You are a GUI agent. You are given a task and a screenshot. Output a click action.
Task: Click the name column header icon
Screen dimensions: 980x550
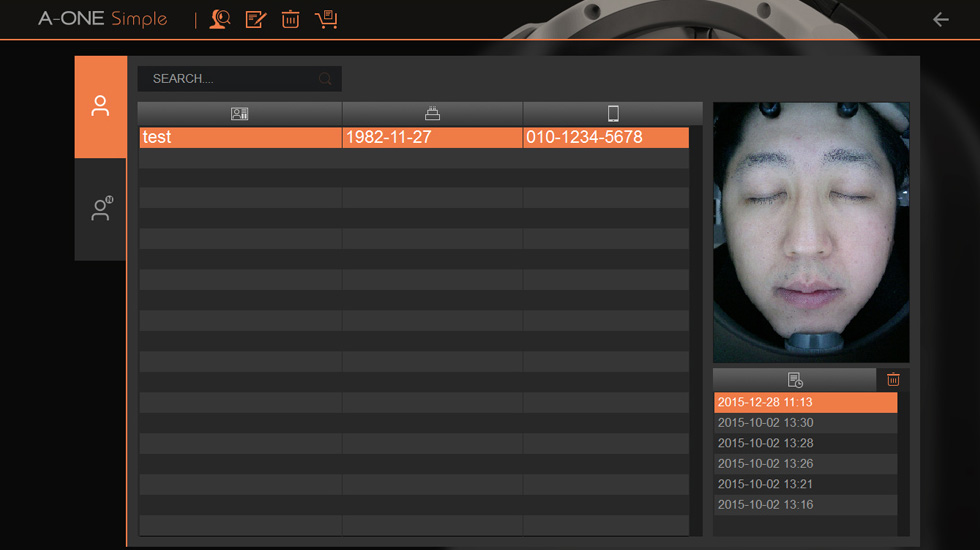point(239,114)
